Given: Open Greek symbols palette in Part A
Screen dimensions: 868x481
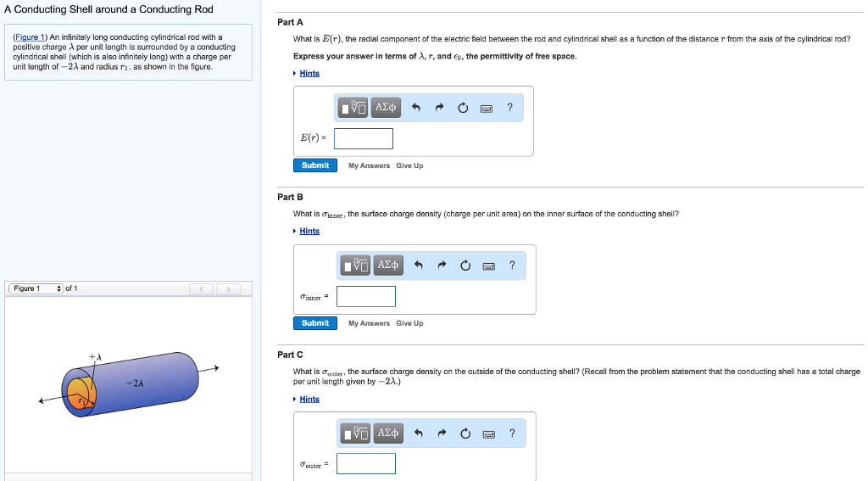Looking at the screenshot, I should pos(386,108).
